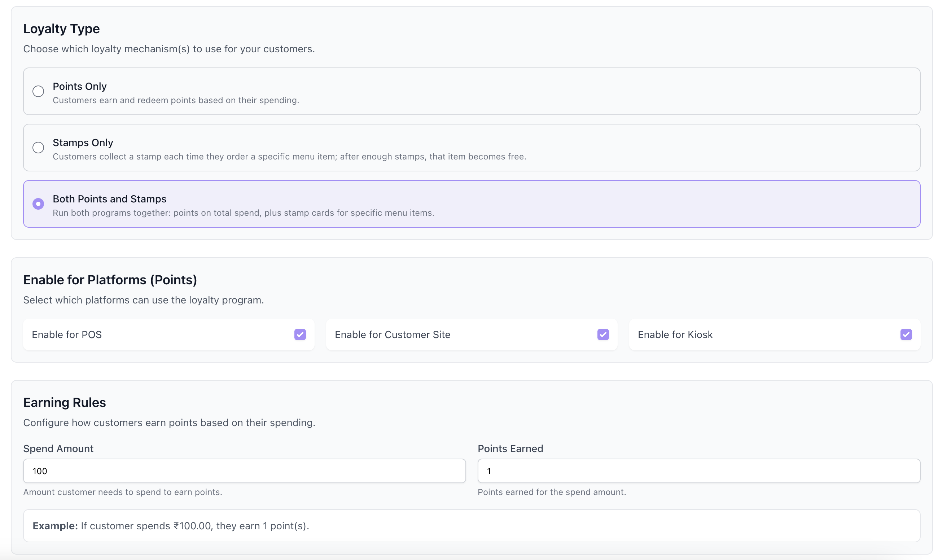Viewport: 938px width, 560px height.
Task: Click 'Run both programs together' description
Action: [244, 213]
